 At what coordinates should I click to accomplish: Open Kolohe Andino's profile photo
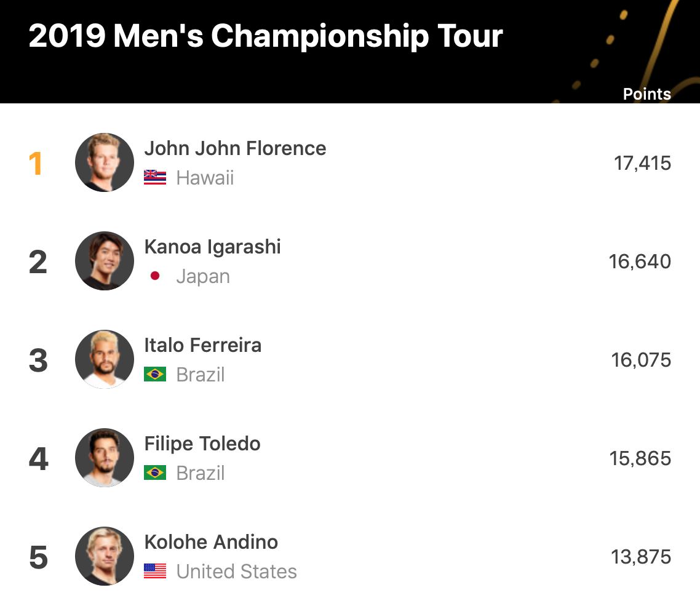(x=105, y=557)
